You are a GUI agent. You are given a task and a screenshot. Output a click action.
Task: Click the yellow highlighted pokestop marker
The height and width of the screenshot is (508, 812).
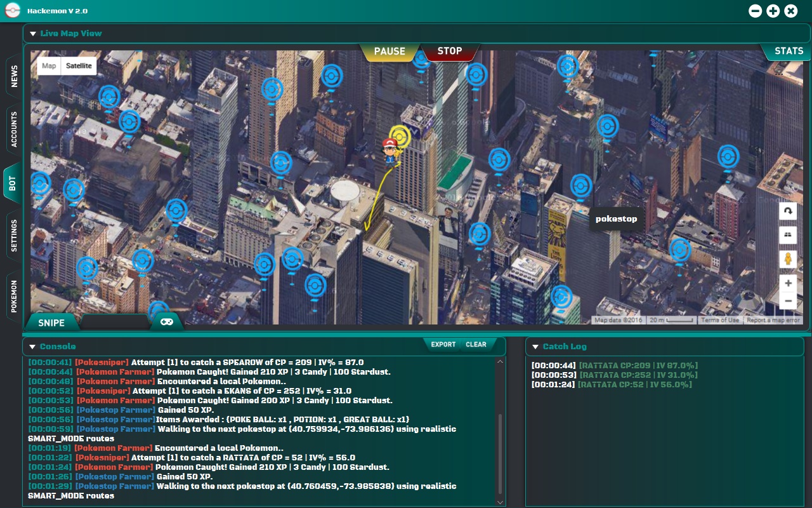pos(400,137)
